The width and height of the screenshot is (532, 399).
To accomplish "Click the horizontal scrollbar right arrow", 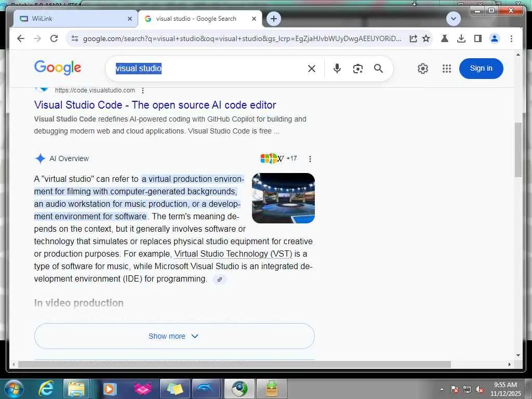I will [x=509, y=364].
